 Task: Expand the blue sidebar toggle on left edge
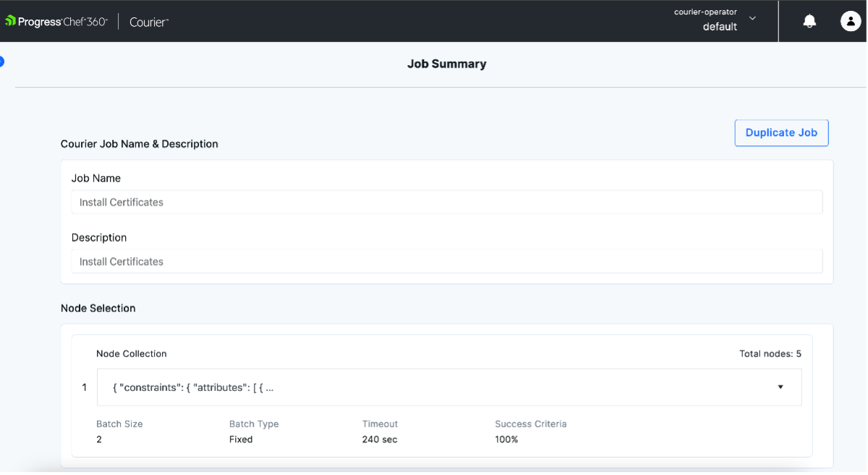pos(1,62)
